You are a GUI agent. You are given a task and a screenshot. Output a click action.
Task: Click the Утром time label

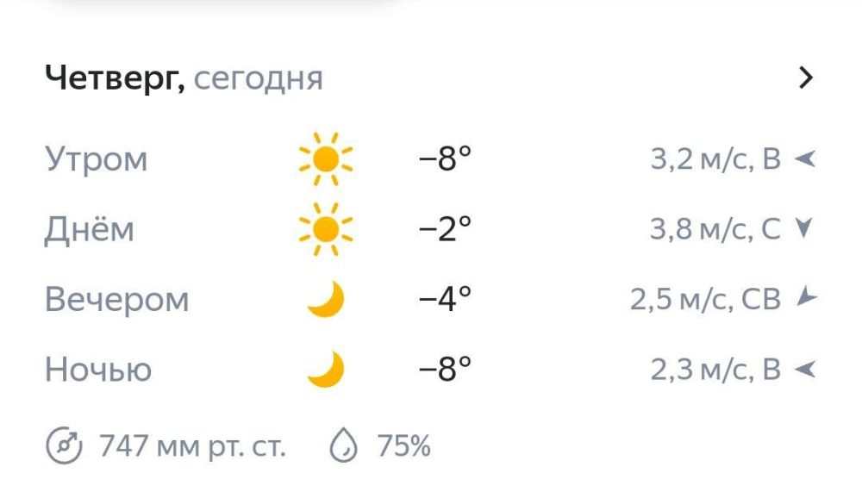coord(97,159)
